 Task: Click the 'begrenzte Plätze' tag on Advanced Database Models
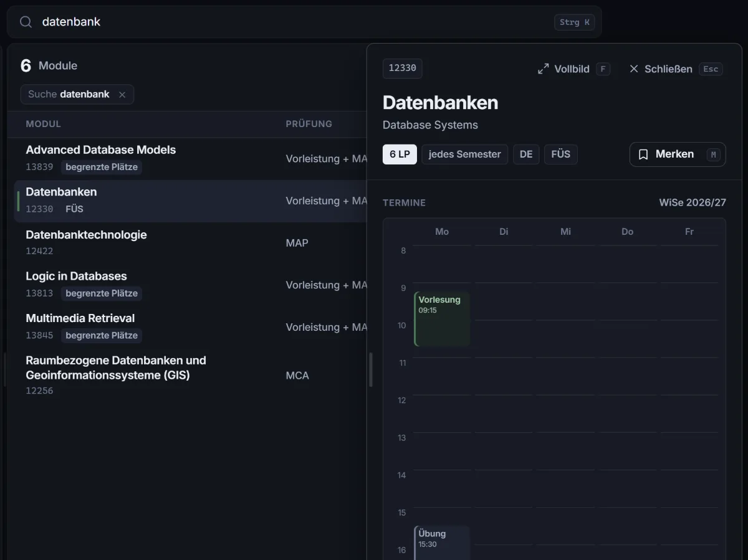(x=102, y=167)
